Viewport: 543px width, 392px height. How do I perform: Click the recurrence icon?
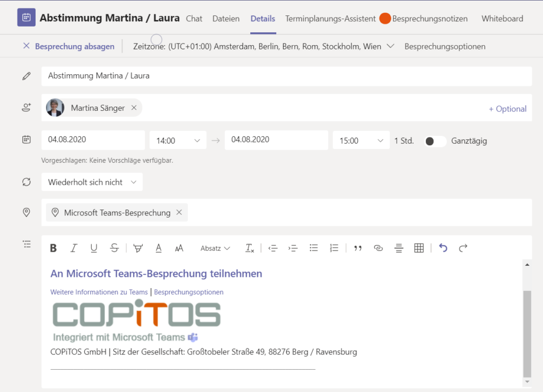point(27,182)
